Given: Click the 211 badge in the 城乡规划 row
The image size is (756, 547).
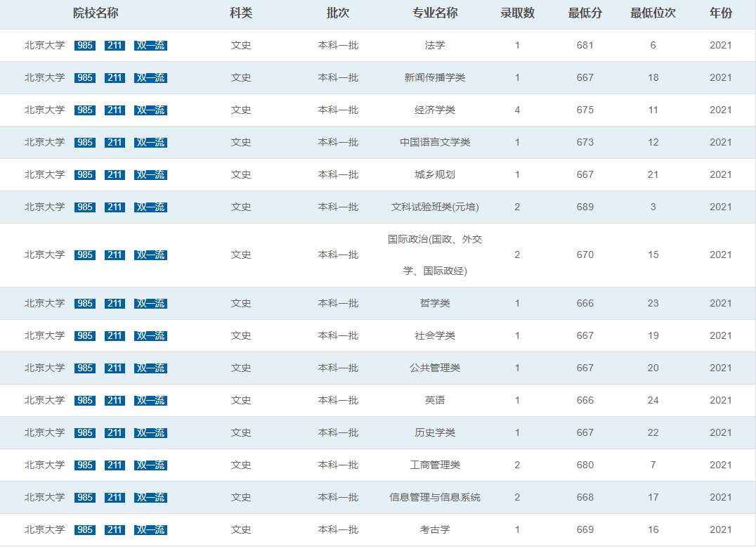Looking at the screenshot, I should (x=114, y=174).
